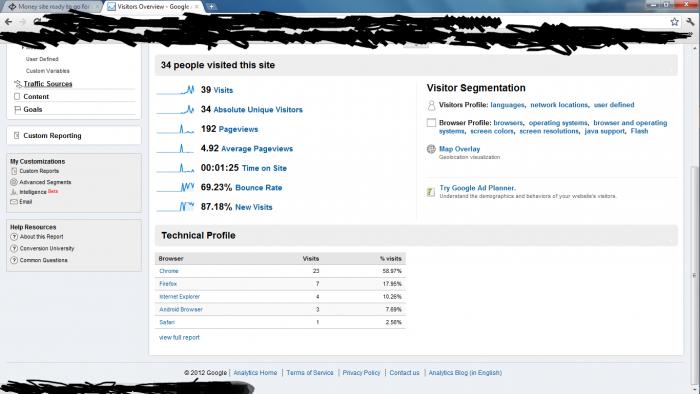700x394 pixels.
Task: Click the Visits sparkline graph
Action: (x=175, y=90)
